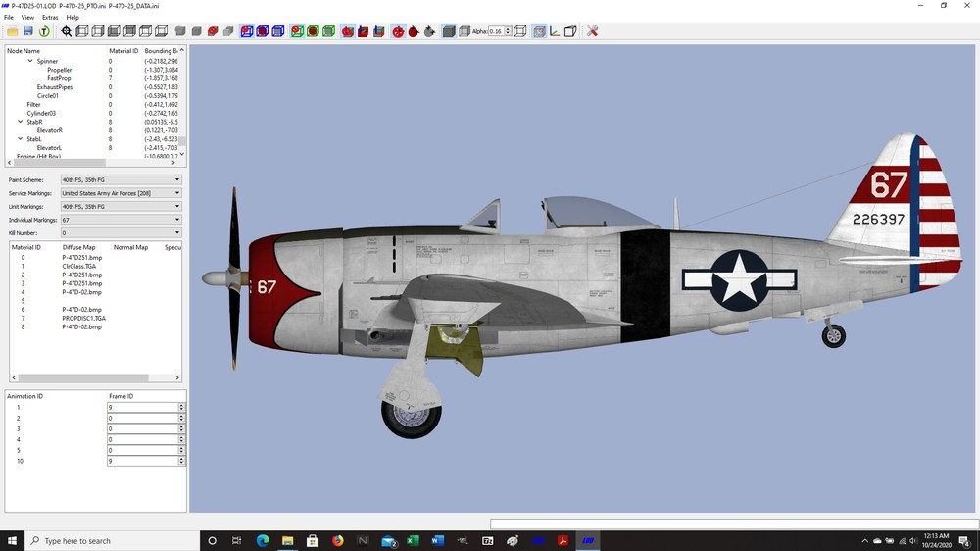The image size is (980, 551).
Task: Select the ElevatorR node in the tree
Action: 49,130
